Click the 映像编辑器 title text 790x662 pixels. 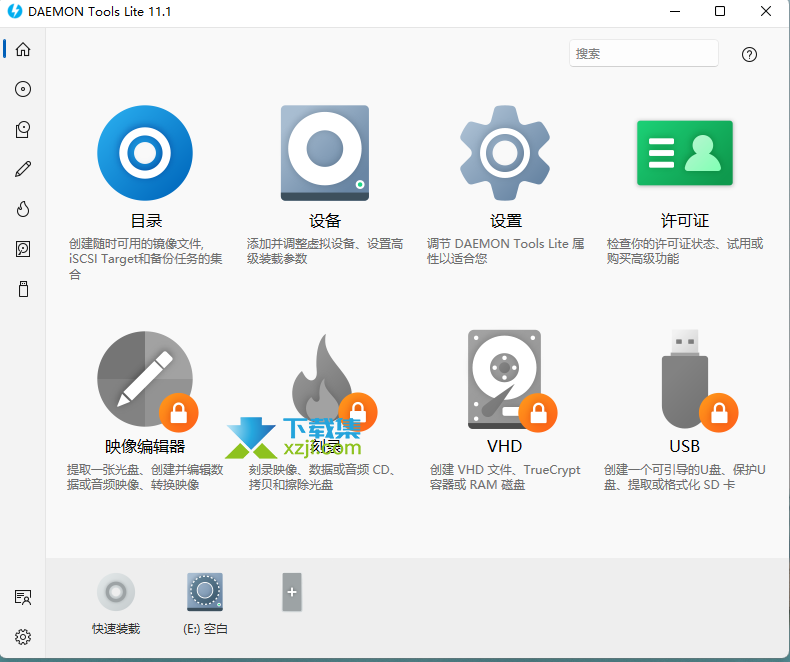tap(145, 446)
